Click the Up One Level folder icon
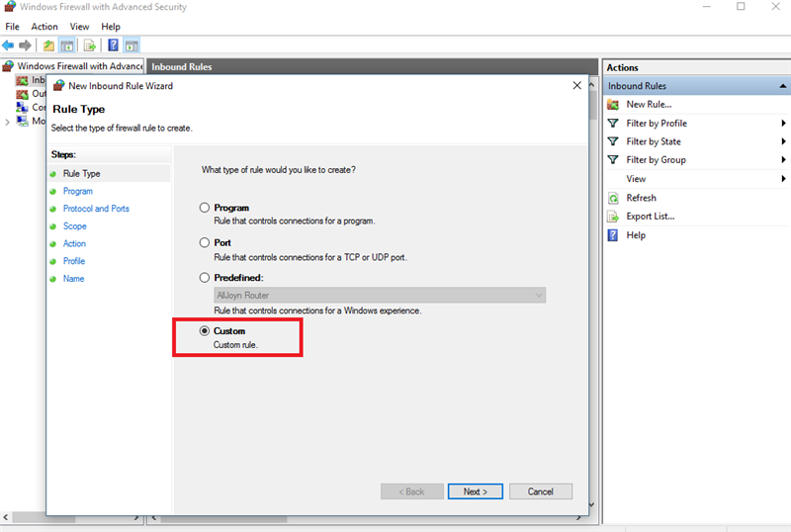The width and height of the screenshot is (791, 532). [x=48, y=45]
